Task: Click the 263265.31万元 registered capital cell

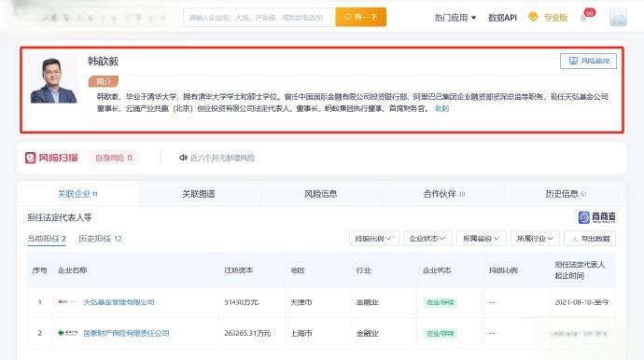Action: (x=247, y=333)
